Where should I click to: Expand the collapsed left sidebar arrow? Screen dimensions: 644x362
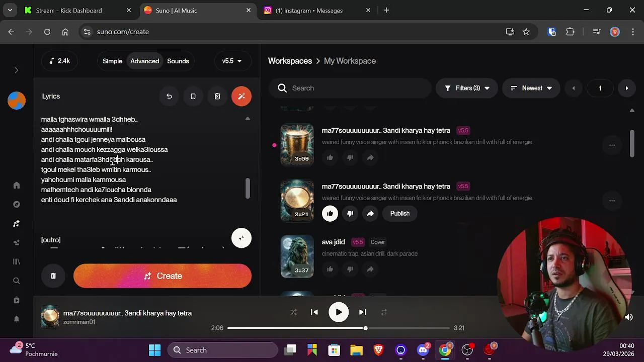16,70
